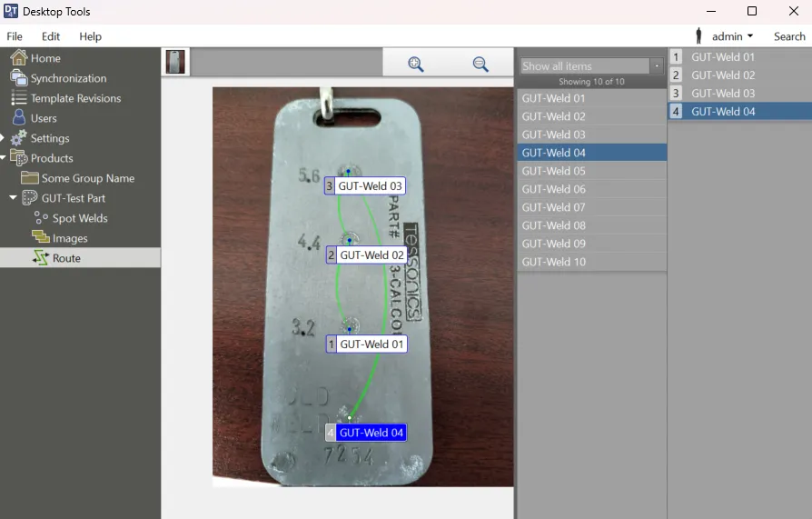The image size is (812, 519).
Task: Click the Spot Welds dots icon
Action: [x=41, y=218]
